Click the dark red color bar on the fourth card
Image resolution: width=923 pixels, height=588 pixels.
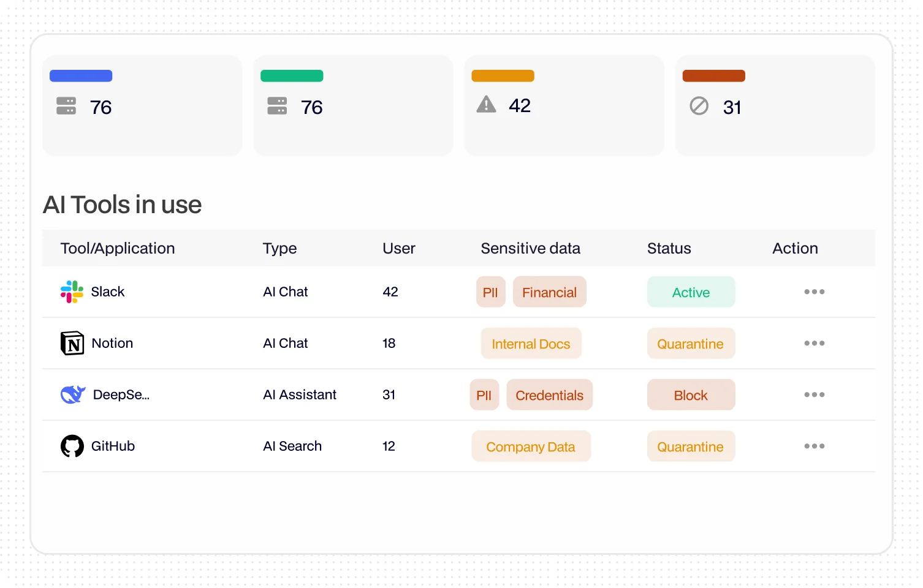tap(714, 76)
